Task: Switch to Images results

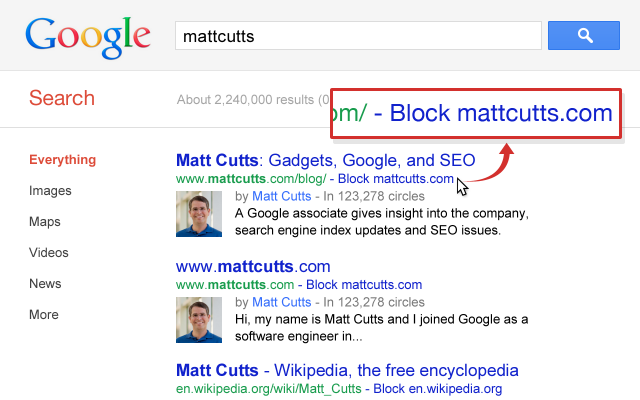Action: tap(50, 191)
